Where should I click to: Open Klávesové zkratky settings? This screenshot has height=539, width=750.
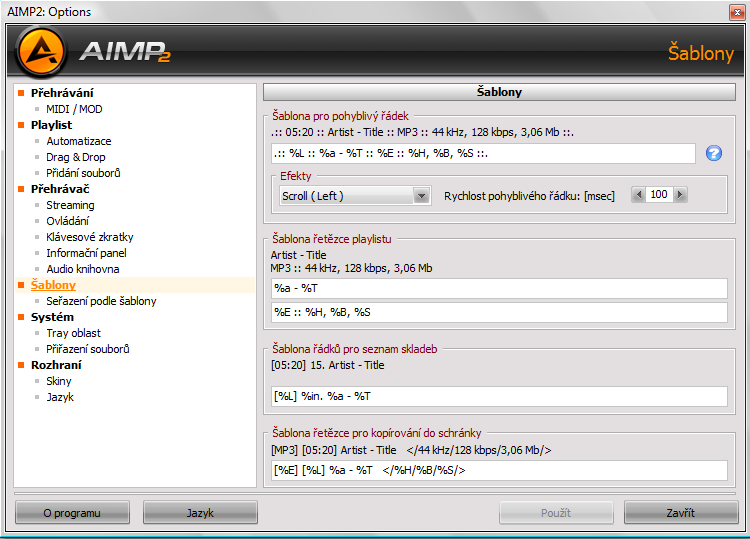(90, 237)
